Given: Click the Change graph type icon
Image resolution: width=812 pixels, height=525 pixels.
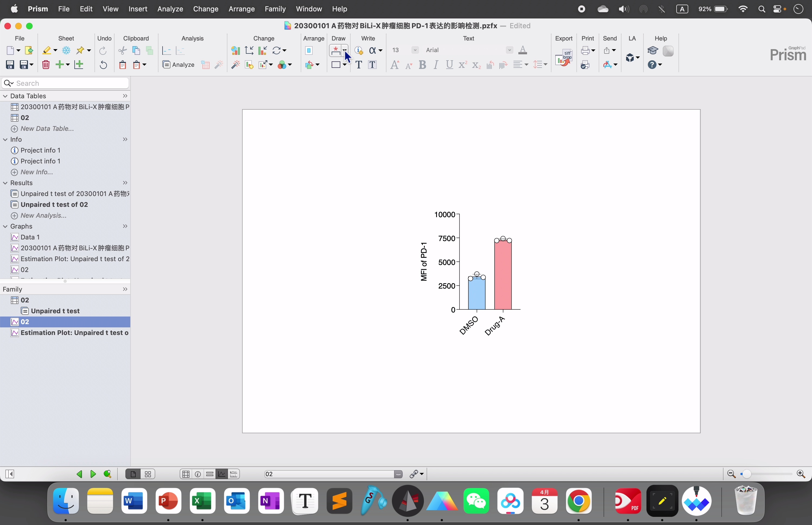Looking at the screenshot, I should click(235, 50).
